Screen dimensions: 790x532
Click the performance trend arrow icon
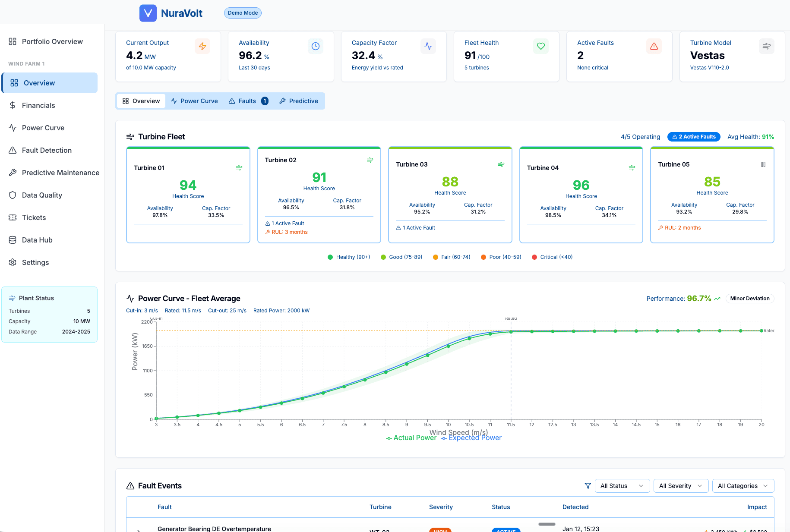(x=717, y=299)
